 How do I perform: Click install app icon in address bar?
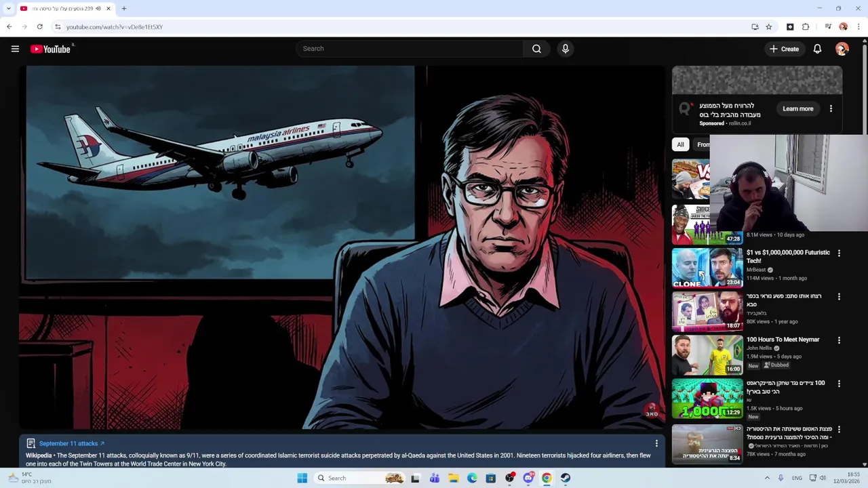pos(755,27)
